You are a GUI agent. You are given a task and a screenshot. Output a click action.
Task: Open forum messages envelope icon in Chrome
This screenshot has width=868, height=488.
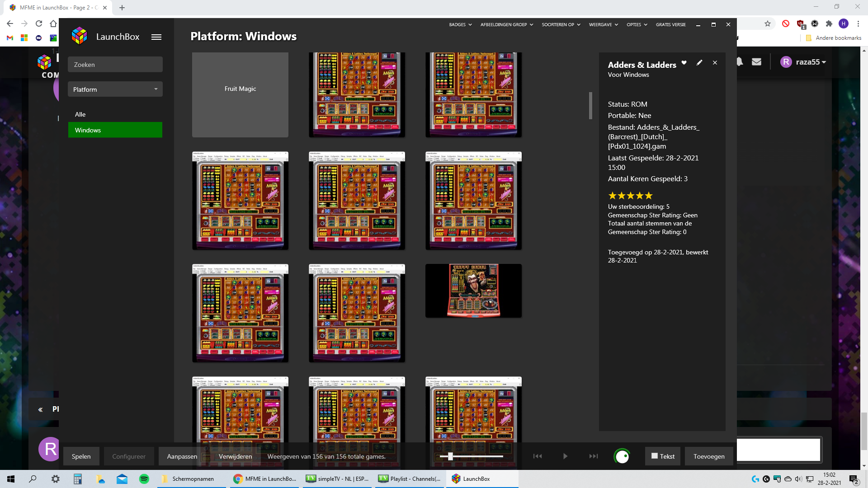[756, 62]
